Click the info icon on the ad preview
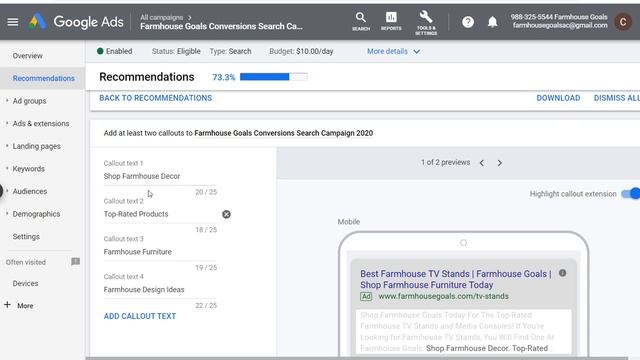The height and width of the screenshot is (360, 640). 562,273
